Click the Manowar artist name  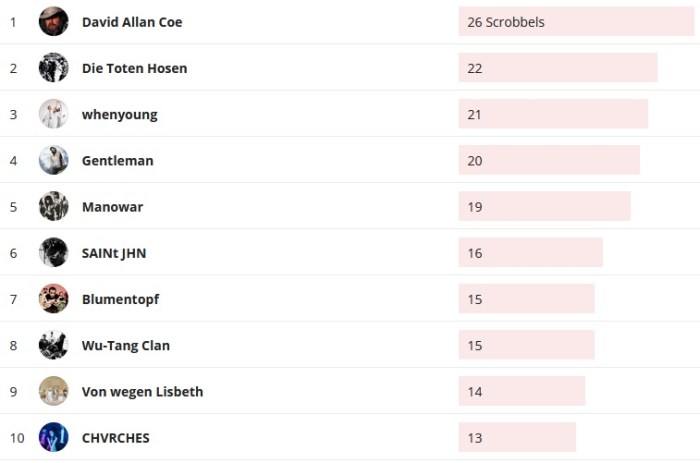coord(112,207)
